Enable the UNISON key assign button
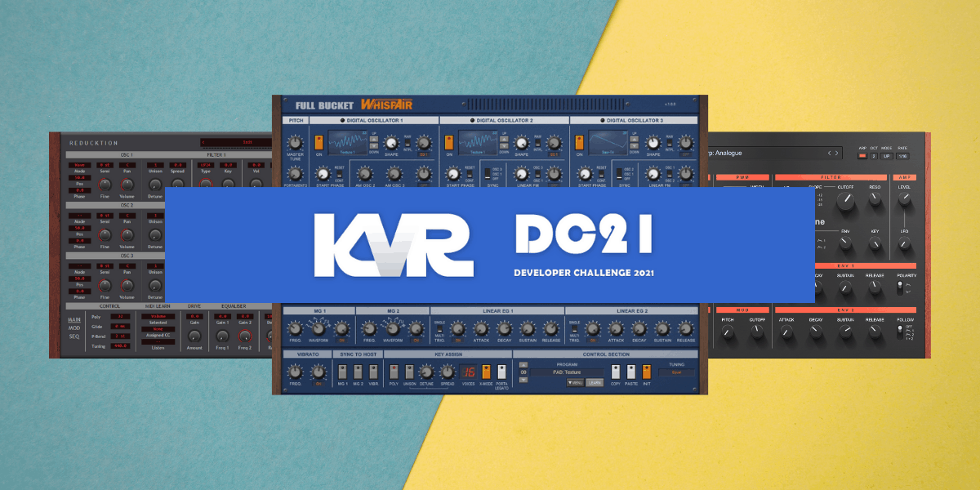 [409, 372]
